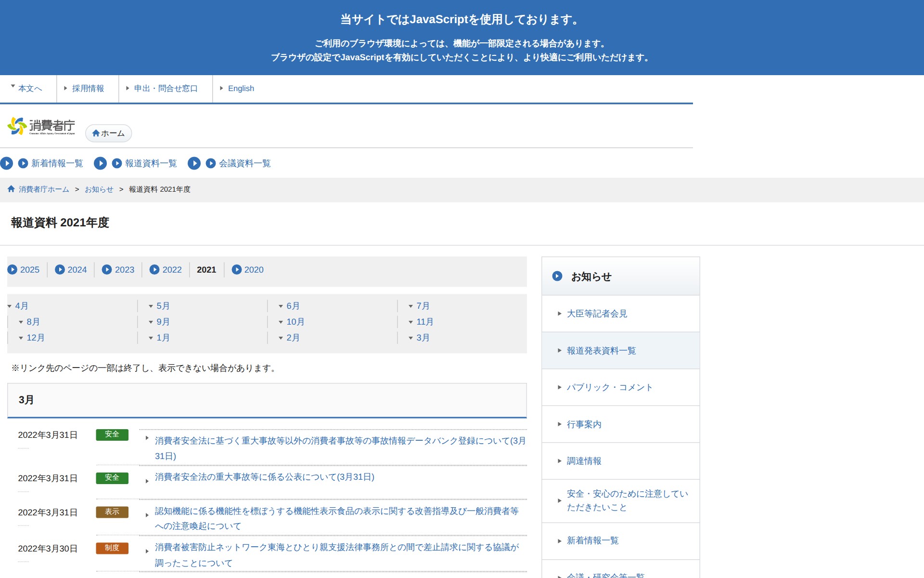Screen dimensions: 924x578
Task: Click the arrow icon beside 会議資料一覧
Action: 210,163
